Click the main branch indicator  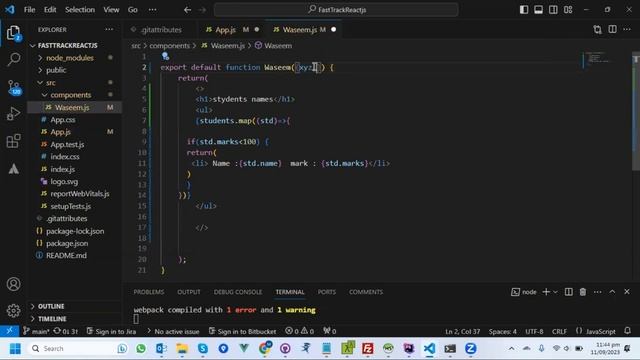pyautogui.click(x=36, y=331)
